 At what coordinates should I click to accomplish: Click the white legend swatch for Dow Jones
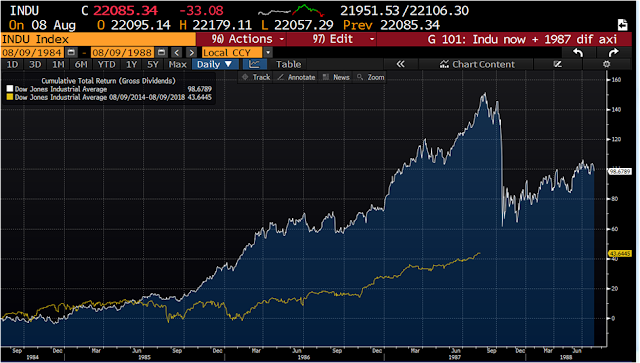[x=10, y=89]
